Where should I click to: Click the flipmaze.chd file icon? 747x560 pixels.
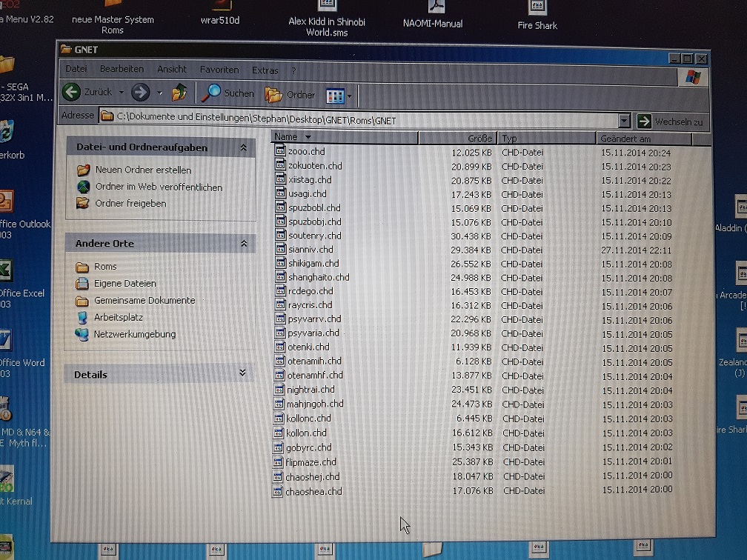coord(278,461)
